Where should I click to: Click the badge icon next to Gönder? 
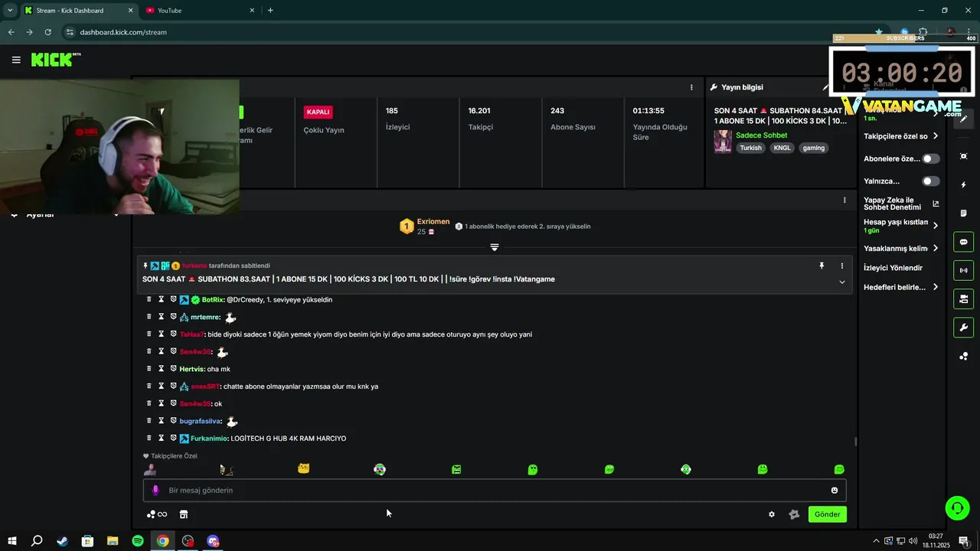point(794,514)
